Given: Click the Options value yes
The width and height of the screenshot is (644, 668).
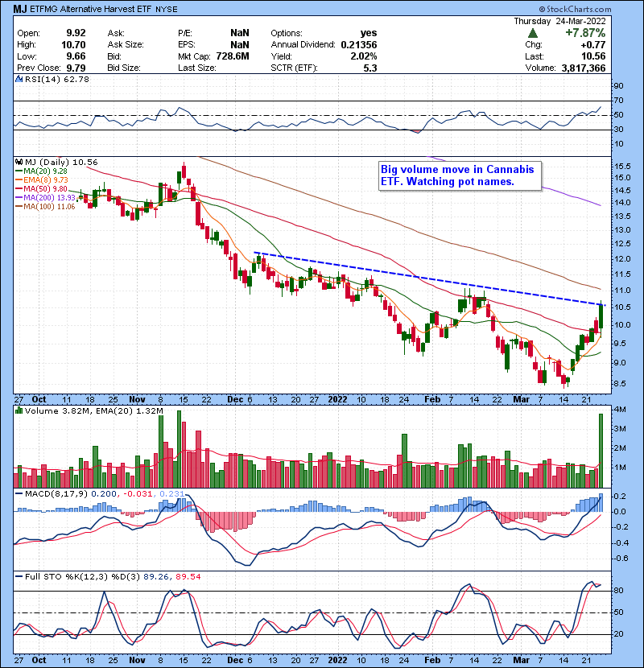Looking at the screenshot, I should point(368,33).
